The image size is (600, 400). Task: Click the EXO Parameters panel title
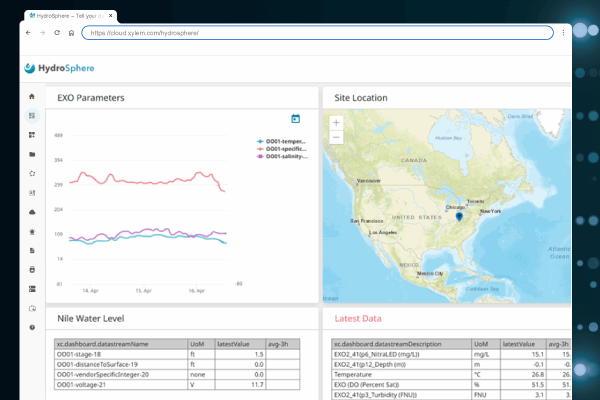tap(91, 98)
